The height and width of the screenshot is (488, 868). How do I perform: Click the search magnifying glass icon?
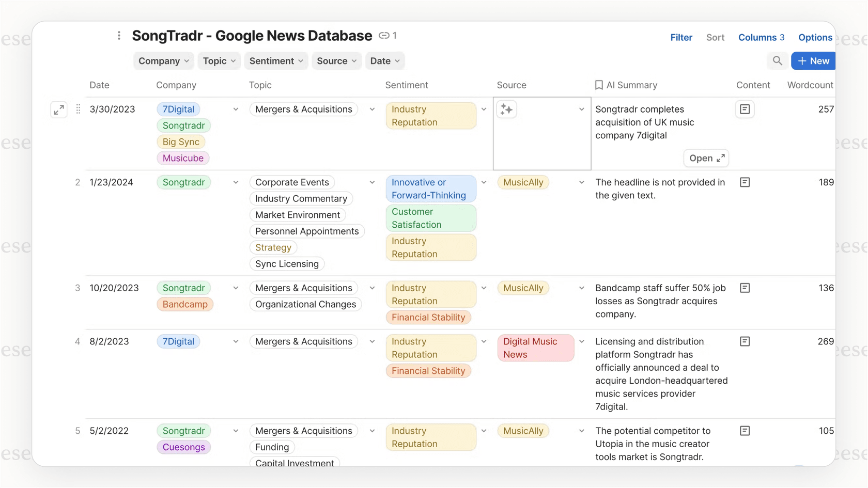tap(777, 60)
